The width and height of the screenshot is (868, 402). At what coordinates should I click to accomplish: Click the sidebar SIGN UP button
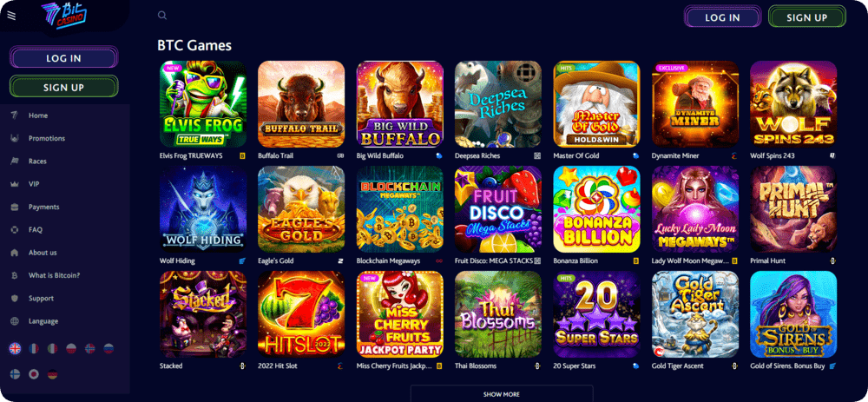[63, 87]
